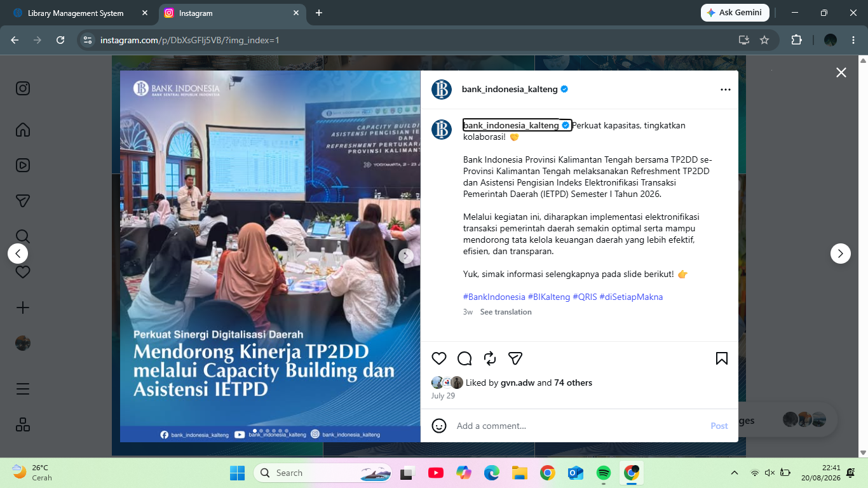View the 74 others who liked

[573, 383]
